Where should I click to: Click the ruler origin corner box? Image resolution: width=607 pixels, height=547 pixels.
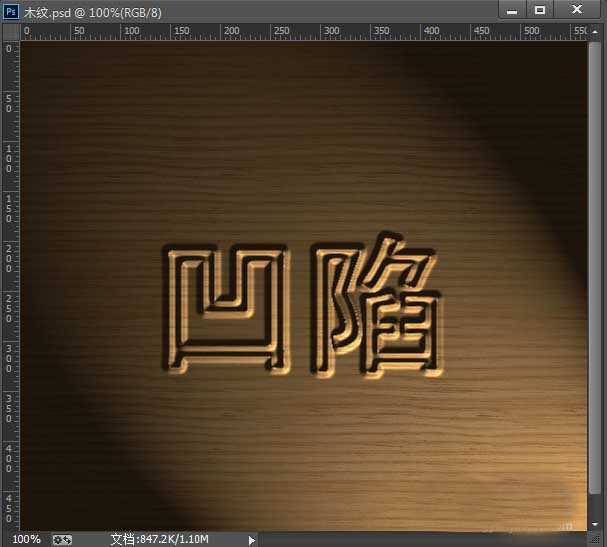click(x=11, y=31)
